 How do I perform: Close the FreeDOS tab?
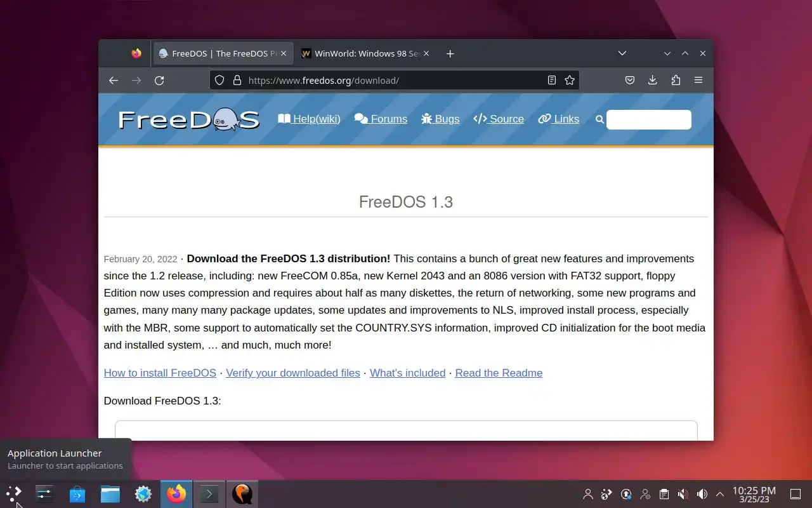click(284, 54)
